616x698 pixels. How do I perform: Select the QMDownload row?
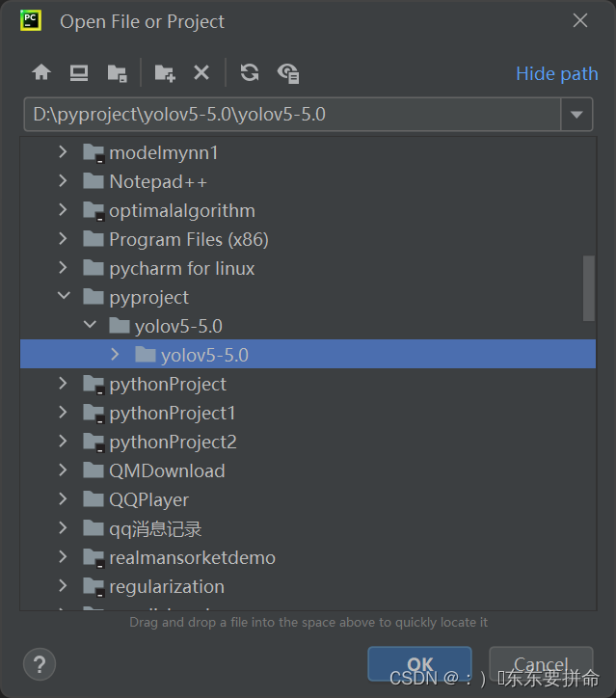[x=308, y=471]
